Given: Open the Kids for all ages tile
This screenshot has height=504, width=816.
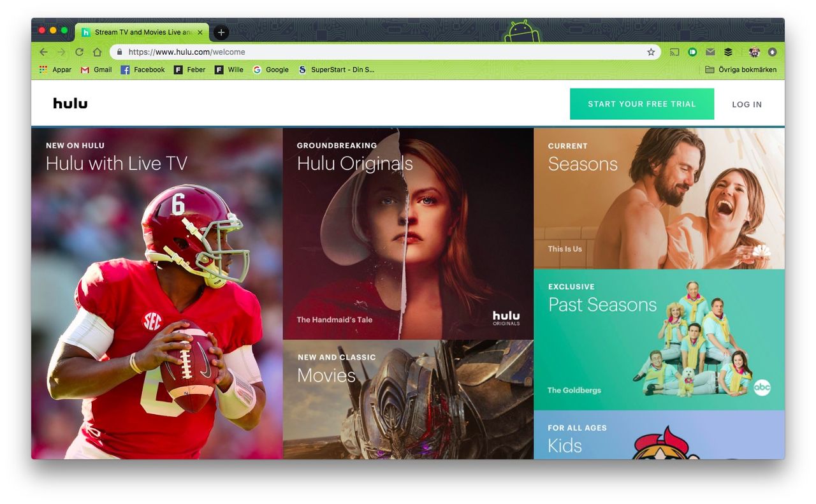Looking at the screenshot, I should [659, 435].
